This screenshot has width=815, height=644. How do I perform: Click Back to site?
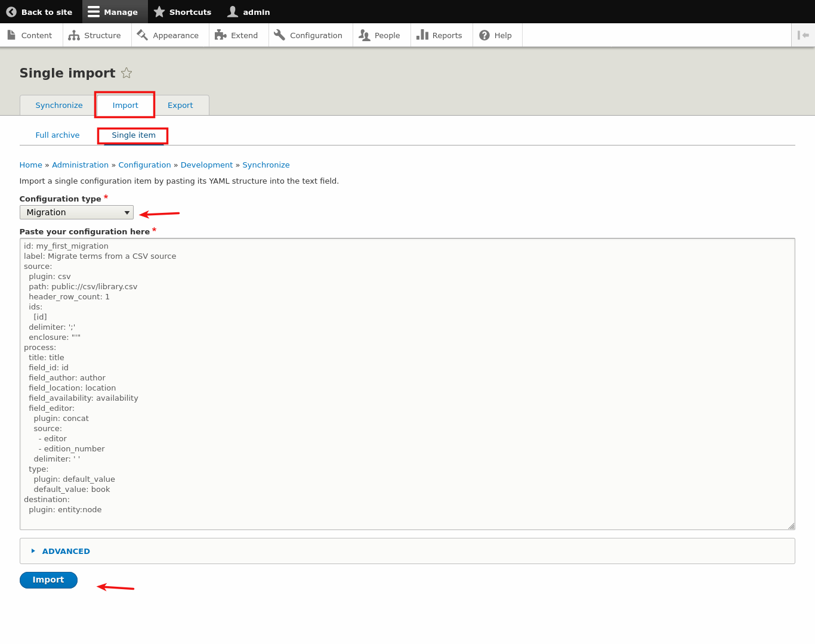tap(40, 11)
